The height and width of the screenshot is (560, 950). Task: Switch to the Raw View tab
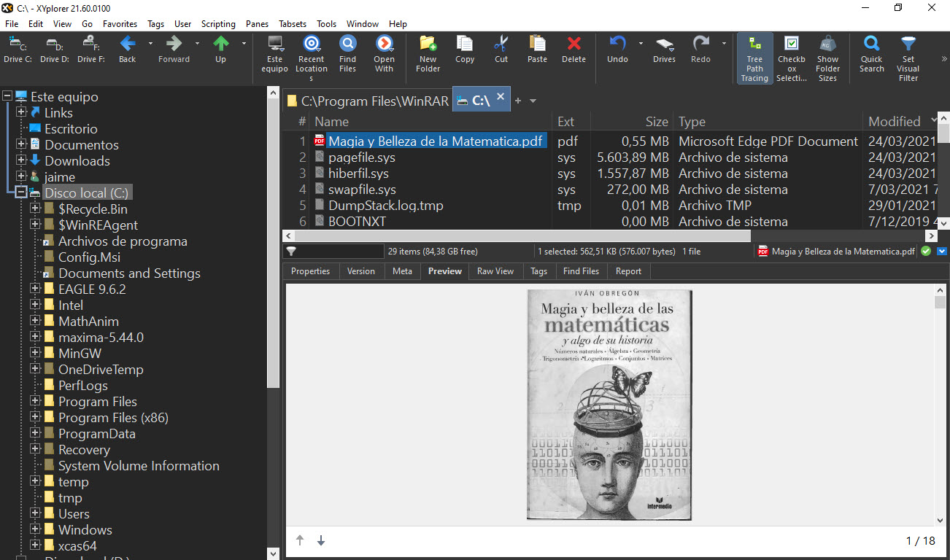pyautogui.click(x=495, y=271)
